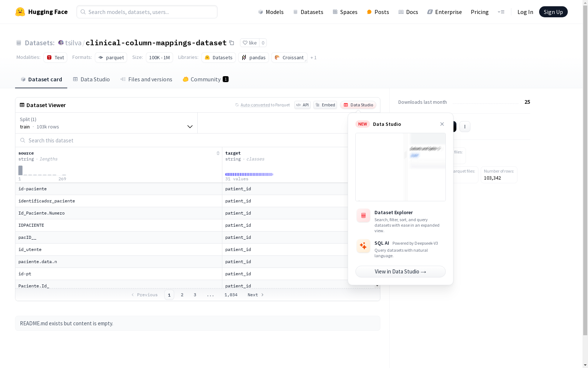Go to page 3 of results
This screenshot has width=588, height=368.
tap(195, 295)
